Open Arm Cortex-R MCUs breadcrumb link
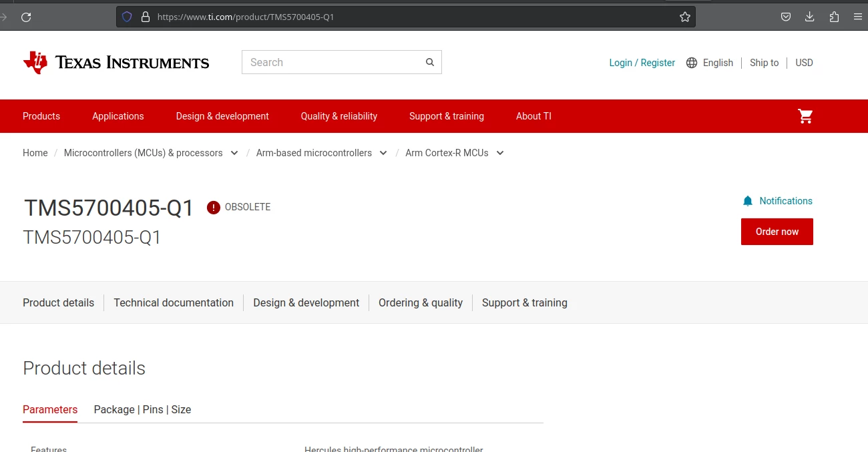Image resolution: width=868 pixels, height=452 pixels. pos(447,153)
